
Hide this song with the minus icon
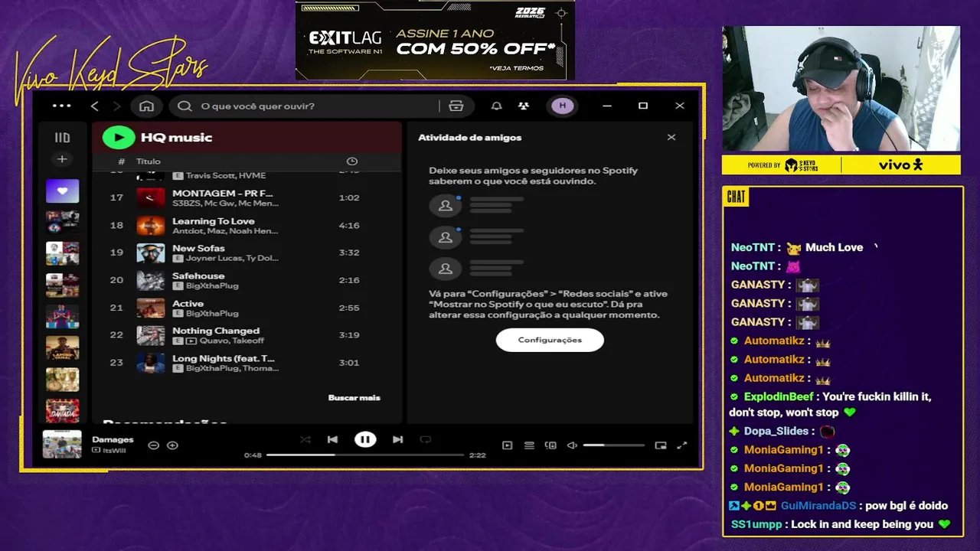[x=153, y=445]
